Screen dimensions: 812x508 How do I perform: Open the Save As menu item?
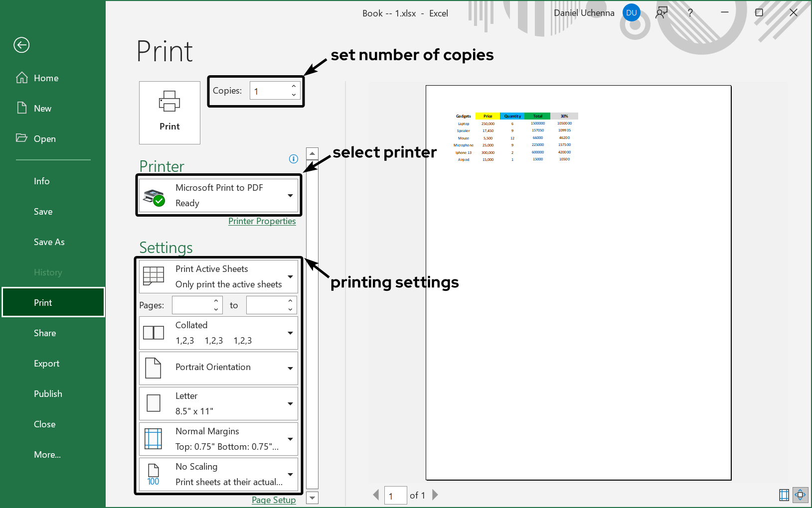(49, 242)
